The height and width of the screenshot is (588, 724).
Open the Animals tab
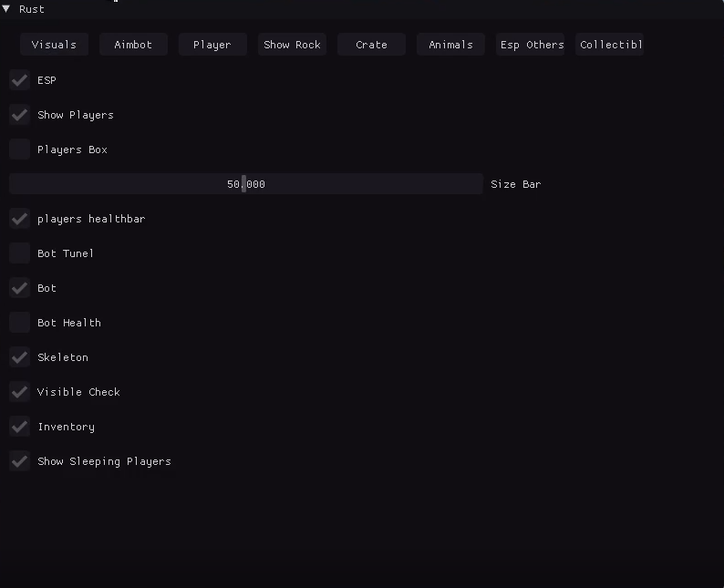coord(450,45)
